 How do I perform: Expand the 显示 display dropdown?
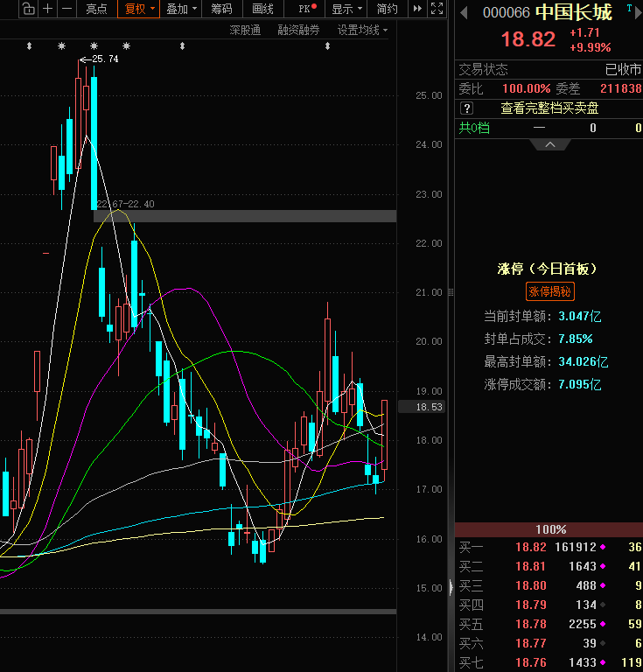347,9
